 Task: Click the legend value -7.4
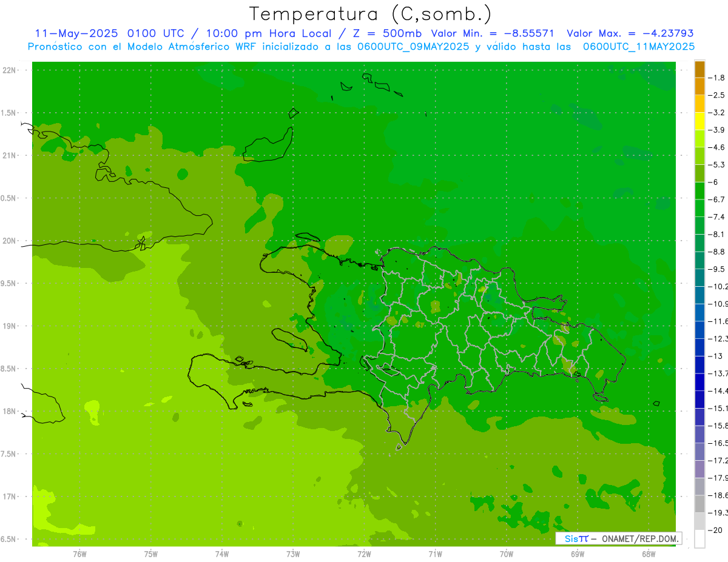point(717,217)
